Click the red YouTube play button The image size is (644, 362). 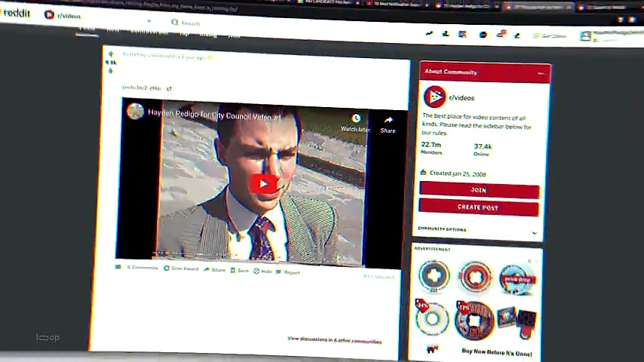(263, 184)
